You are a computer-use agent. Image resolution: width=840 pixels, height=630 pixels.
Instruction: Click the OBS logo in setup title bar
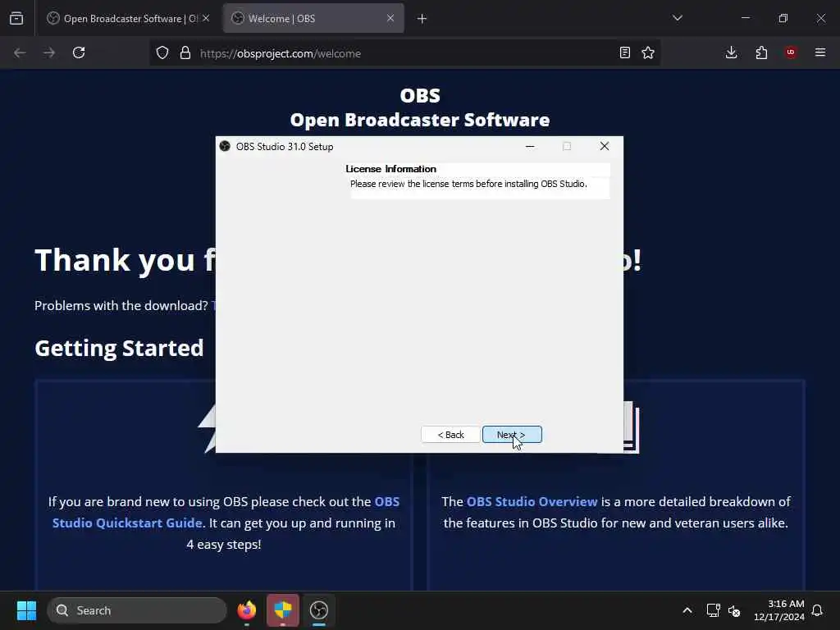(225, 146)
